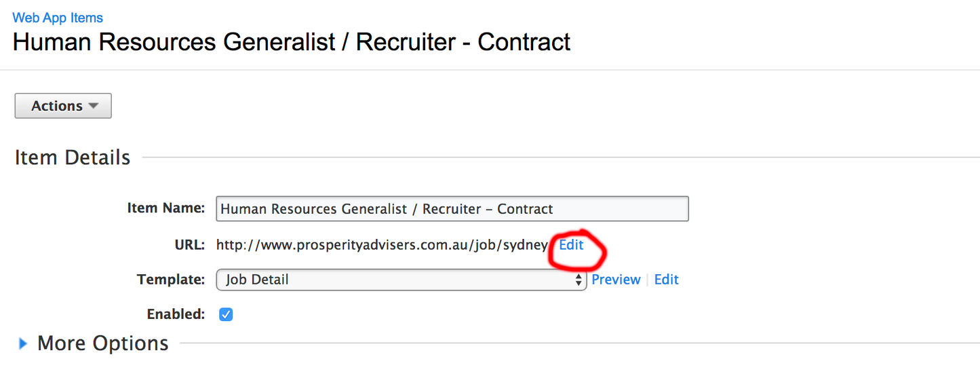Expand More Options with the blue triangle
The image size is (980, 376).
click(23, 344)
